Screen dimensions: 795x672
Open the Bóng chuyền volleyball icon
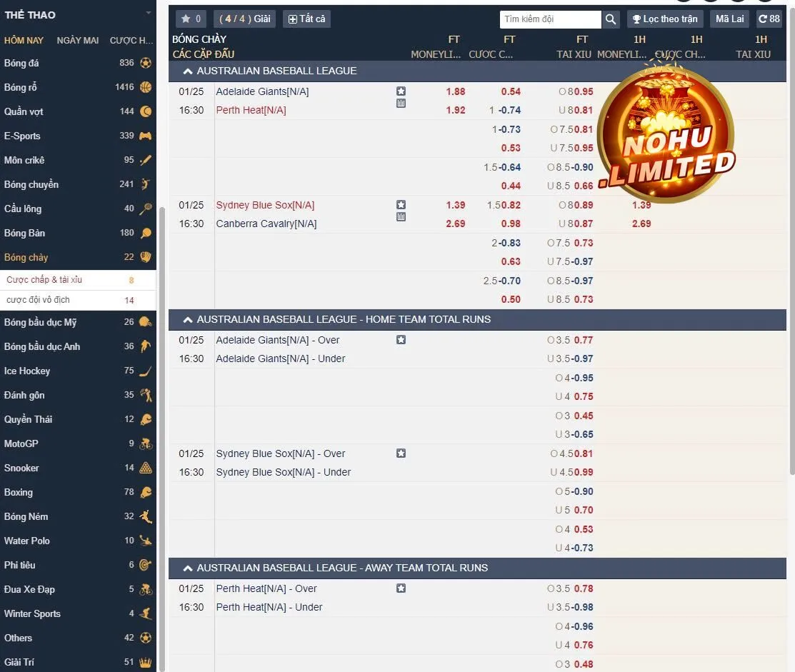146,184
